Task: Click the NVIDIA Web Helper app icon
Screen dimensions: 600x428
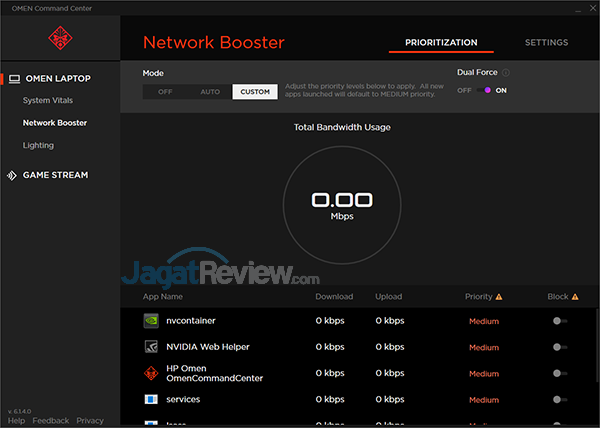Action: [151, 347]
